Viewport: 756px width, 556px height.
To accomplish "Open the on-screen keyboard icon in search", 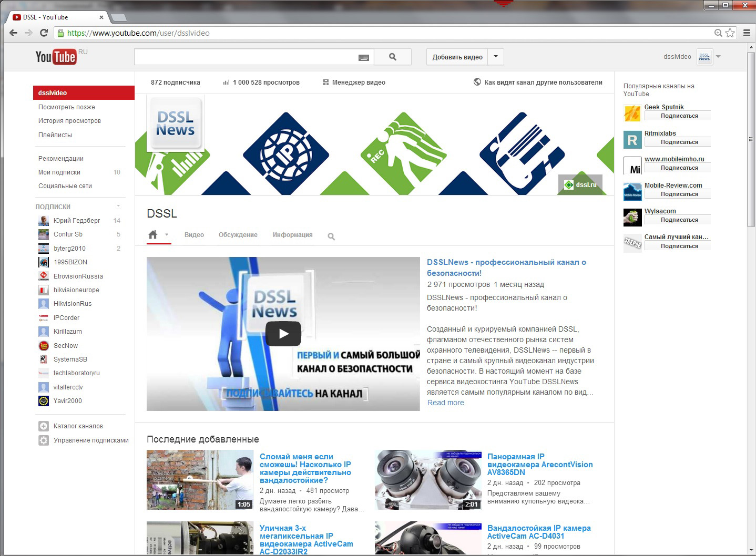I will (364, 57).
